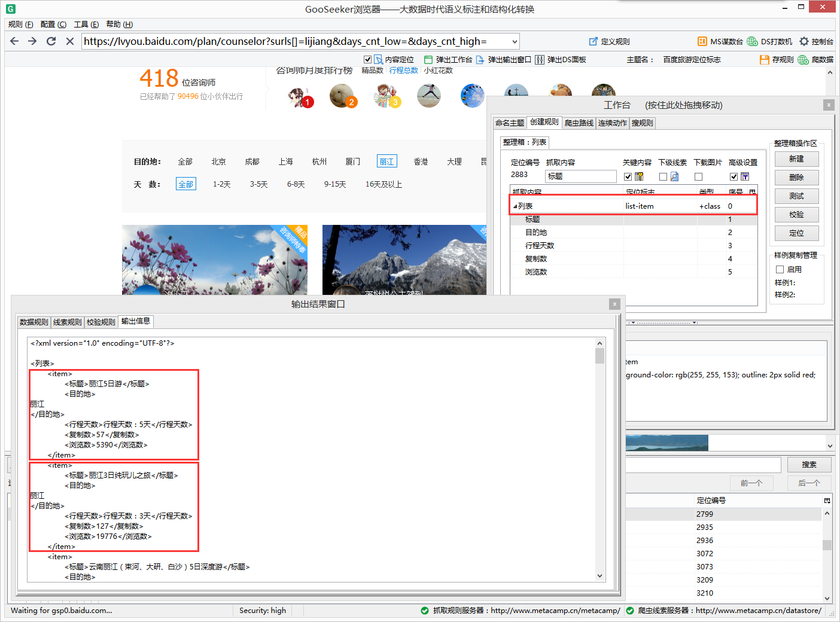Go back with the browser back arrow
840x622 pixels.
[x=15, y=41]
